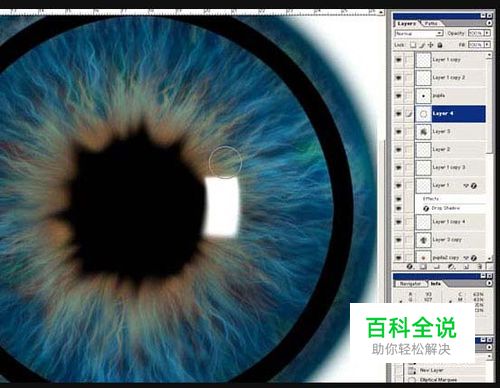
Task: Click the layer style icon on Layer 1
Action: coord(474,186)
